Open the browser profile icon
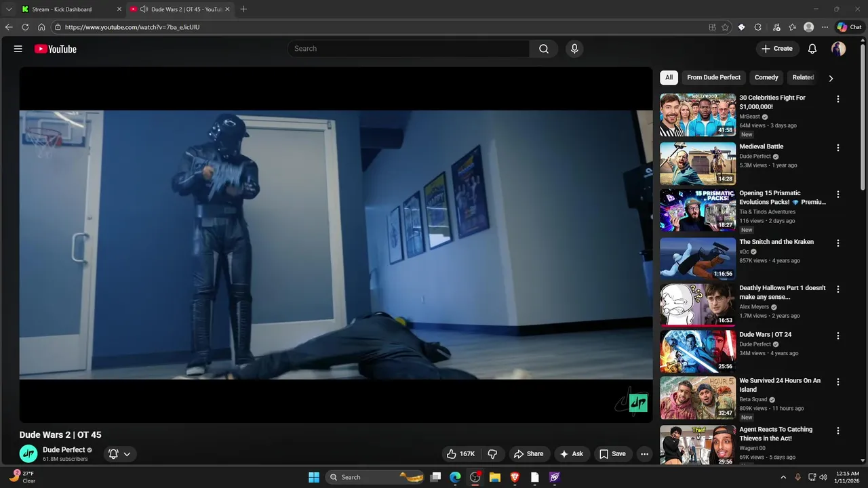The height and width of the screenshot is (488, 868). click(x=808, y=27)
